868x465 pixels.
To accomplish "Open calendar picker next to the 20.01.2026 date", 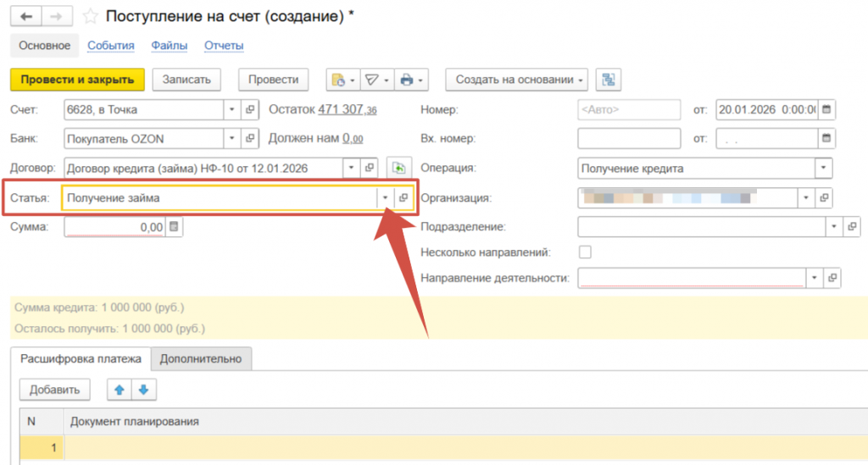I will 827,110.
